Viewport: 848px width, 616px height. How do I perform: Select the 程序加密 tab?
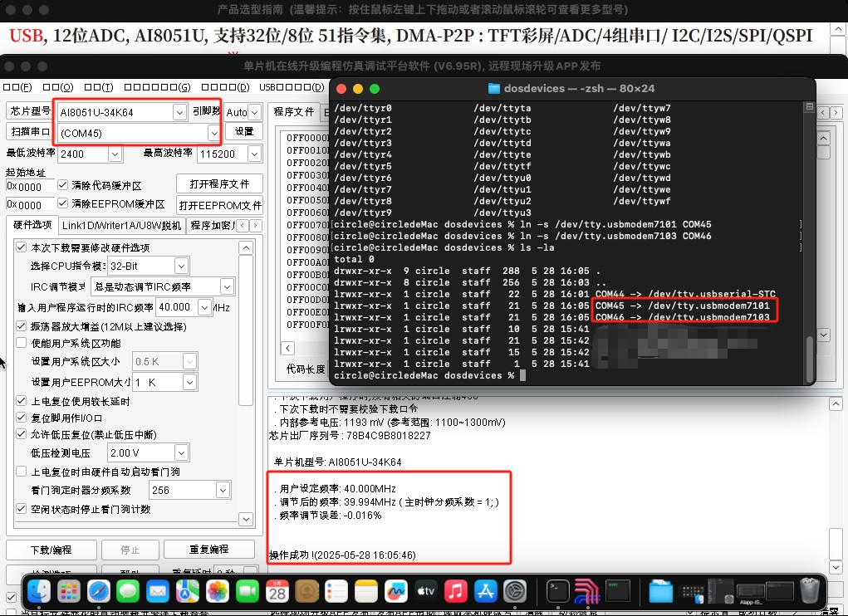211,225
